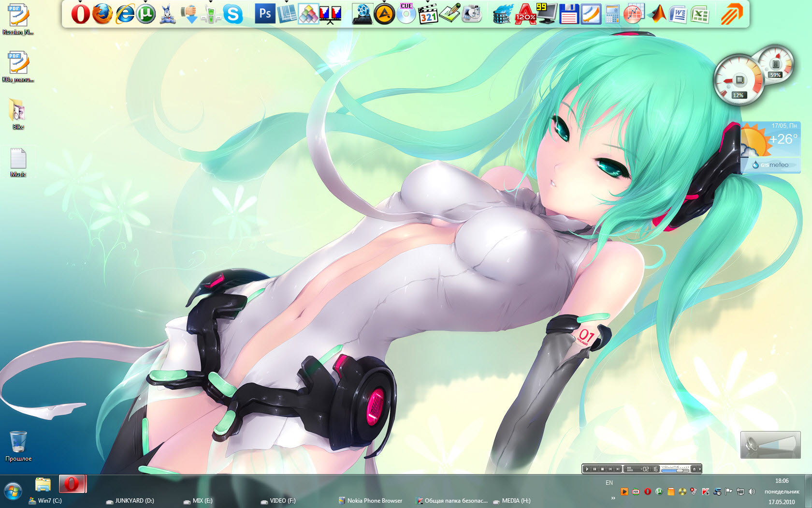
Task: Launch the camera screenshot app in dock
Action: 472,15
